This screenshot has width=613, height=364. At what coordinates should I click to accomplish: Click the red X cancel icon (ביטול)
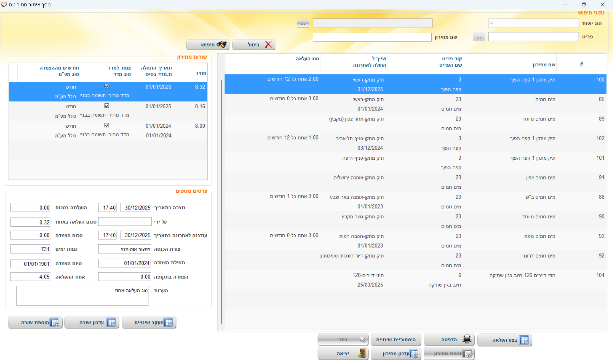pos(269,45)
